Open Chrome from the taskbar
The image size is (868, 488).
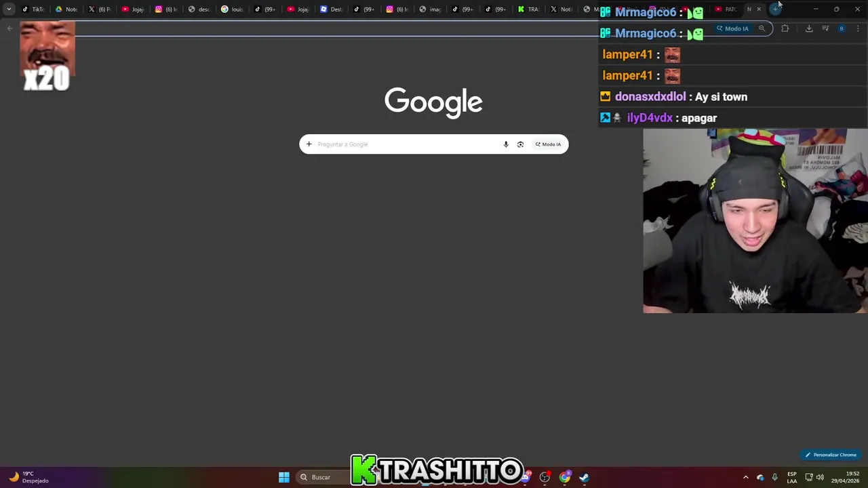564,477
